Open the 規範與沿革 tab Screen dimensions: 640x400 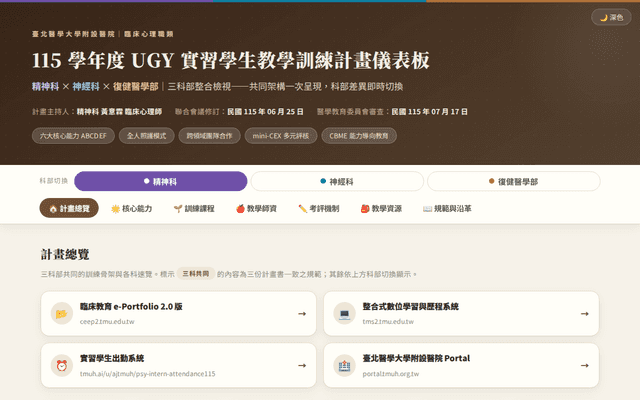click(447, 208)
